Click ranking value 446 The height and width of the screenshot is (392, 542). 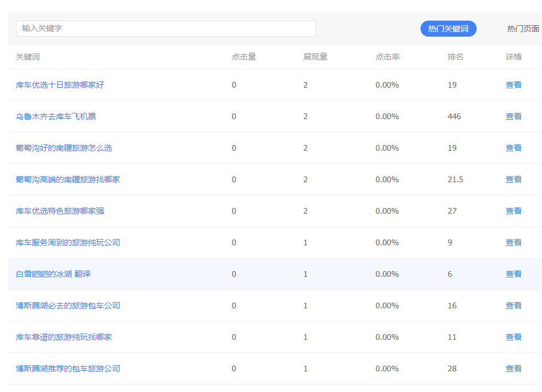pyautogui.click(x=454, y=116)
